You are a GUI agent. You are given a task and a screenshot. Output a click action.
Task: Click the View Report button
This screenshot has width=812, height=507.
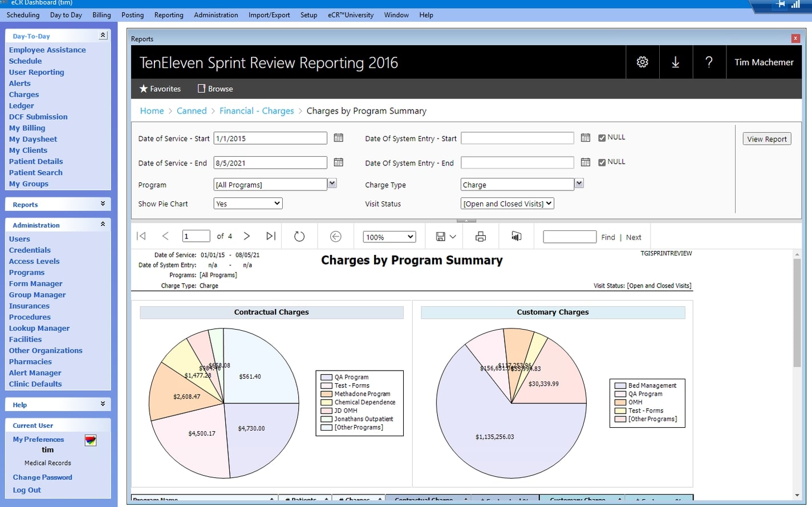coord(766,139)
